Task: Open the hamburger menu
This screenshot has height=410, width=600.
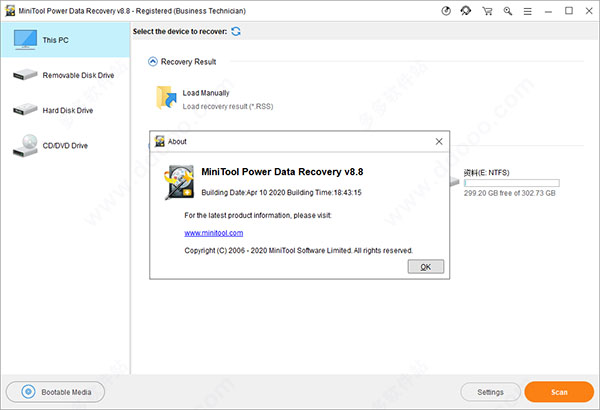Action: pyautogui.click(x=528, y=11)
